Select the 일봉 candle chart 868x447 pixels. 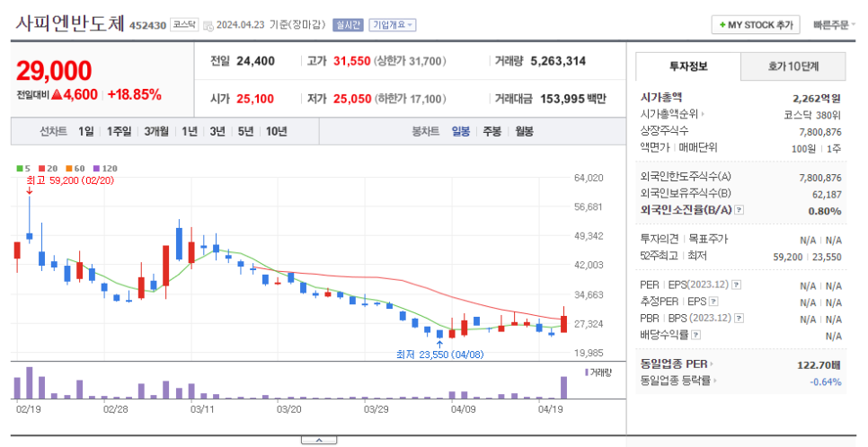461,131
